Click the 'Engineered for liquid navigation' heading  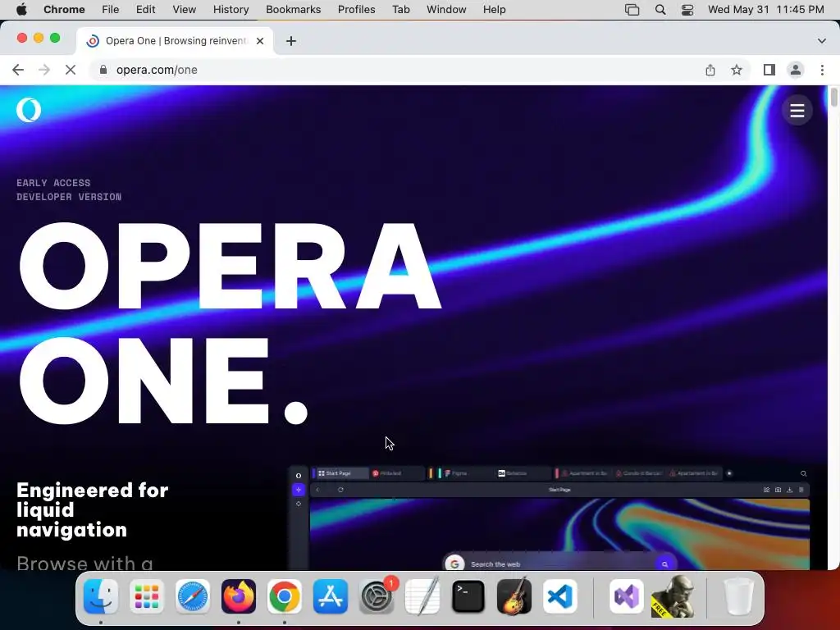tap(92, 509)
